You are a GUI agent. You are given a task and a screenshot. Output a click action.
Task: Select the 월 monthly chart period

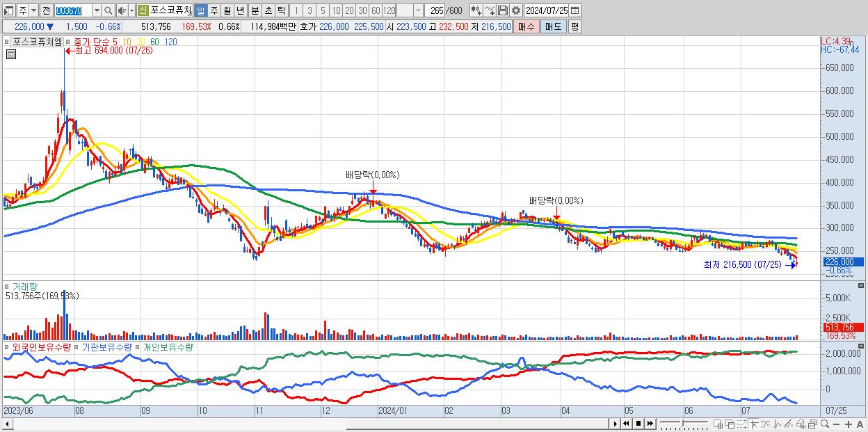pos(227,10)
